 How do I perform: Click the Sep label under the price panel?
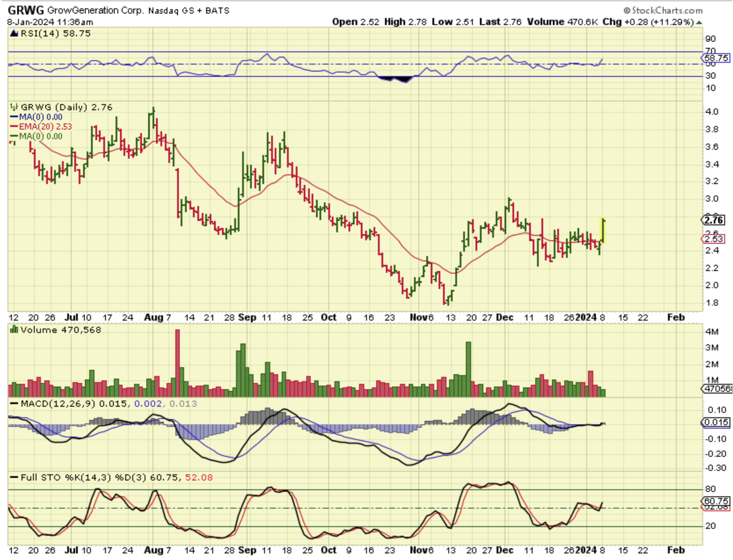(x=247, y=317)
